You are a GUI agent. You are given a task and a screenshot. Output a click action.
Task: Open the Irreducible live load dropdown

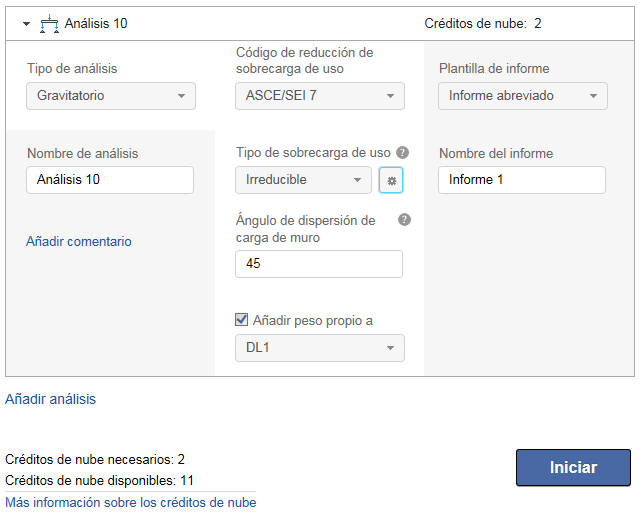[304, 180]
